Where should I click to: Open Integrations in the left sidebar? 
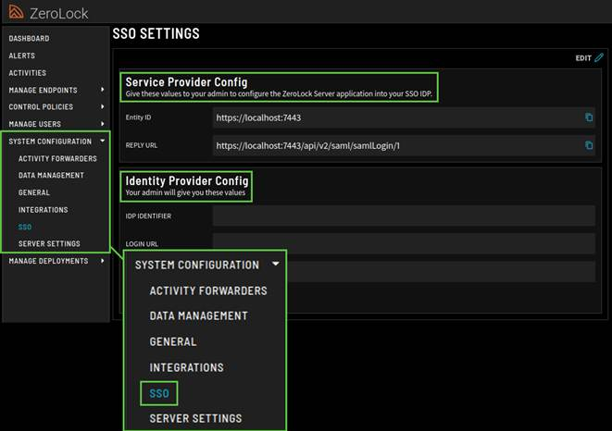[x=43, y=210]
